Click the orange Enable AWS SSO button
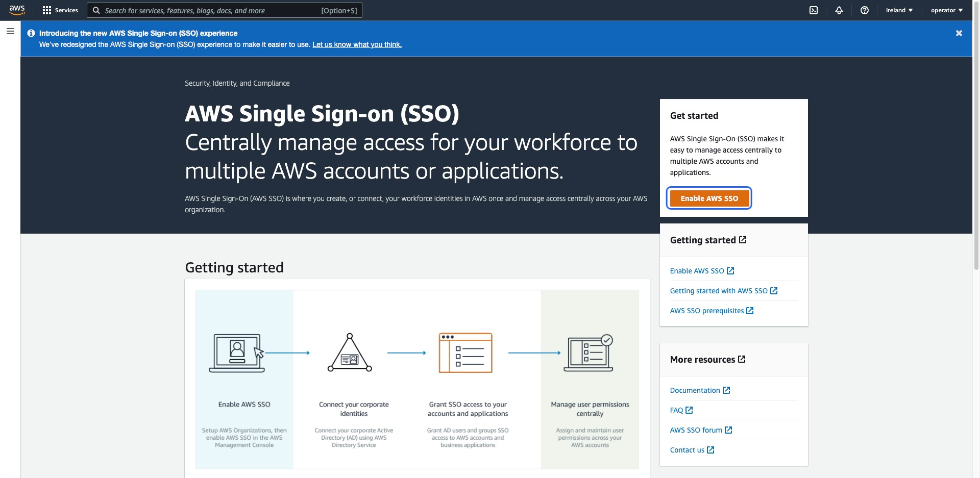980x478 pixels. point(709,198)
